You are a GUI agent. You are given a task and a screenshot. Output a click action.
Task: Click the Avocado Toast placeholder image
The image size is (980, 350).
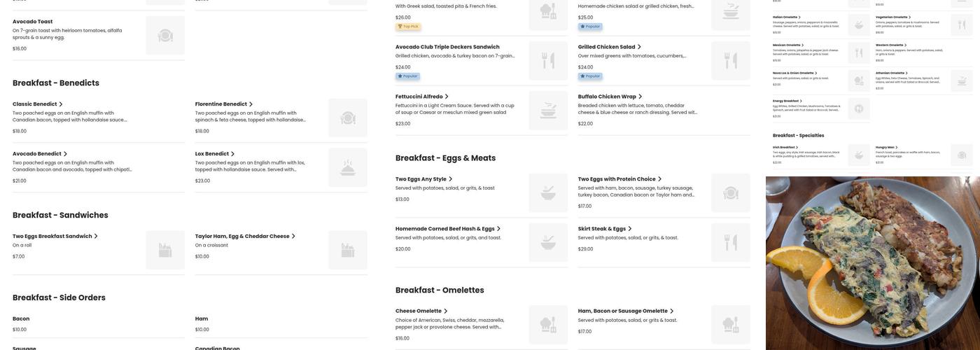point(165,36)
